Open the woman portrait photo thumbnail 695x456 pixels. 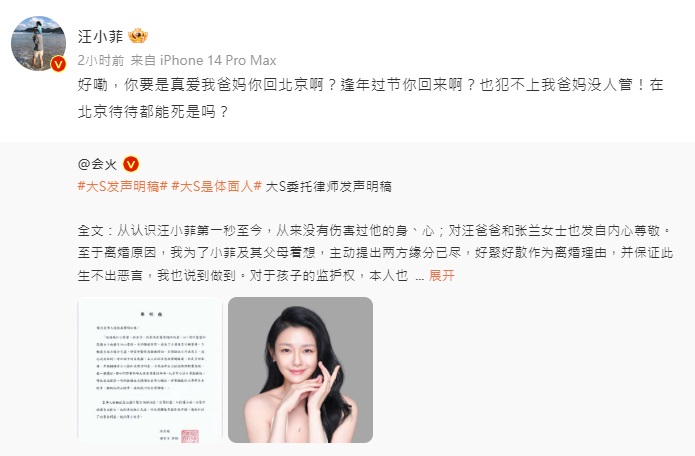[301, 370]
